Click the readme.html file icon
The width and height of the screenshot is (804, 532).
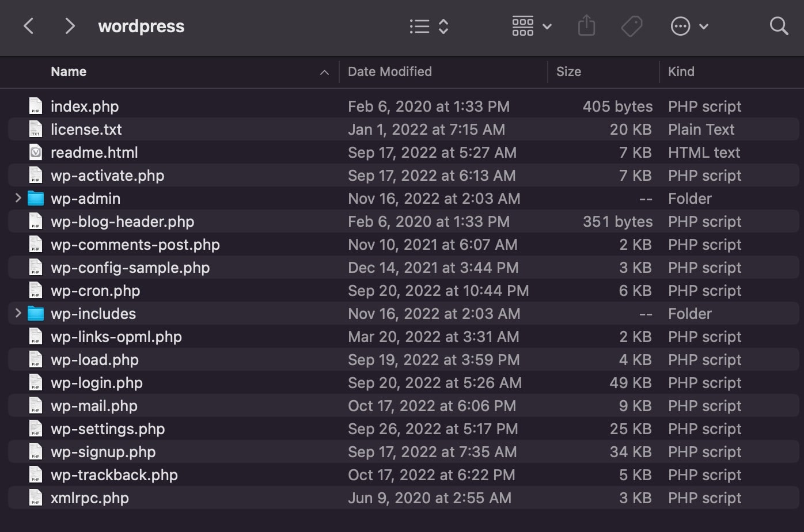point(36,152)
